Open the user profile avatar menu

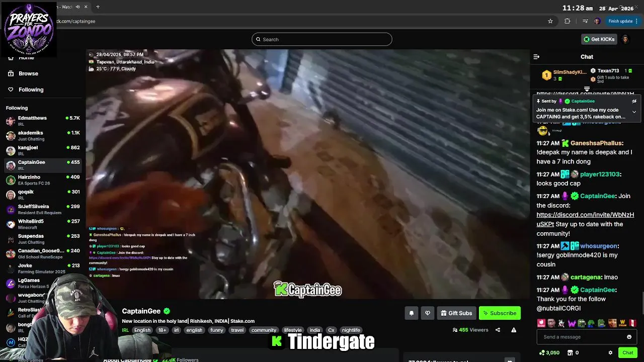point(625,39)
